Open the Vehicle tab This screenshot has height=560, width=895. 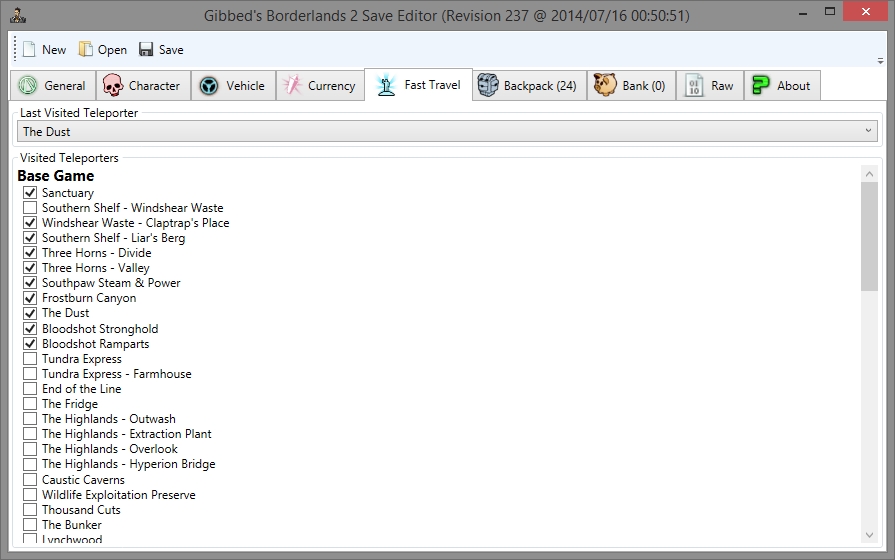pyautogui.click(x=233, y=86)
